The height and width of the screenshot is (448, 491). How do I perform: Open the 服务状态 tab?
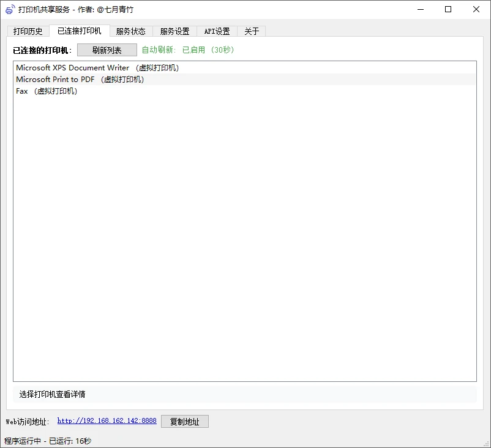(130, 31)
